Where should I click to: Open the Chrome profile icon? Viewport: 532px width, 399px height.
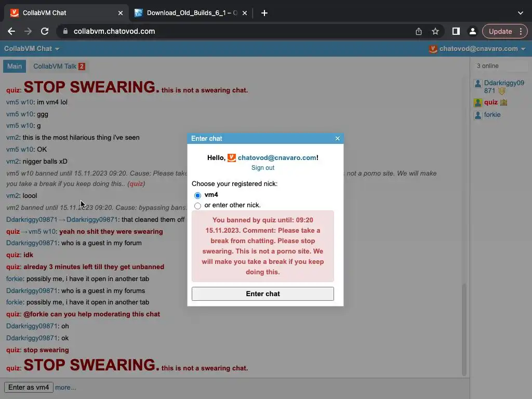[472, 31]
